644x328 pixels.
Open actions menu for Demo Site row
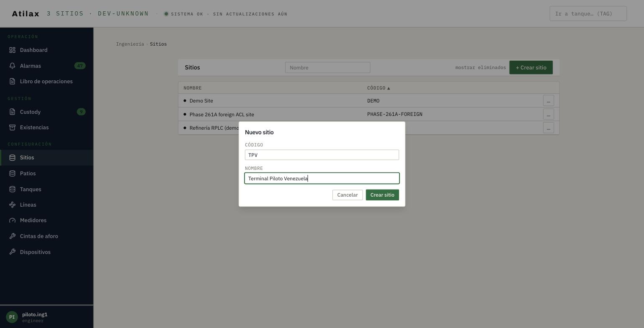pyautogui.click(x=549, y=101)
